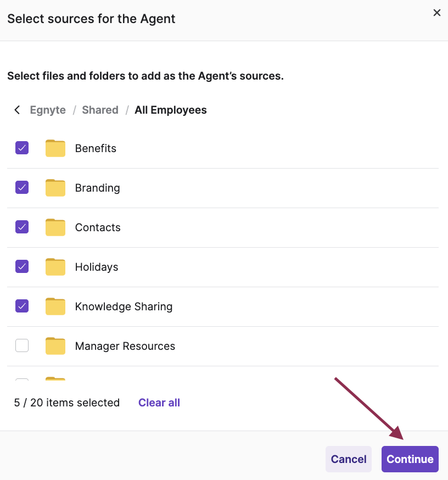Click the Contacts folder icon
The width and height of the screenshot is (448, 480).
(x=55, y=227)
